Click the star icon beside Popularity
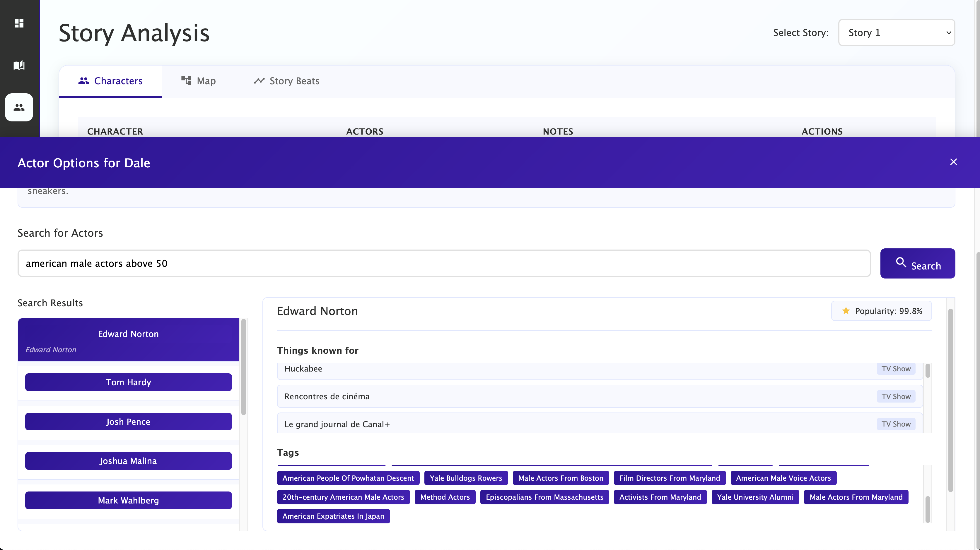This screenshot has width=980, height=550. click(846, 311)
